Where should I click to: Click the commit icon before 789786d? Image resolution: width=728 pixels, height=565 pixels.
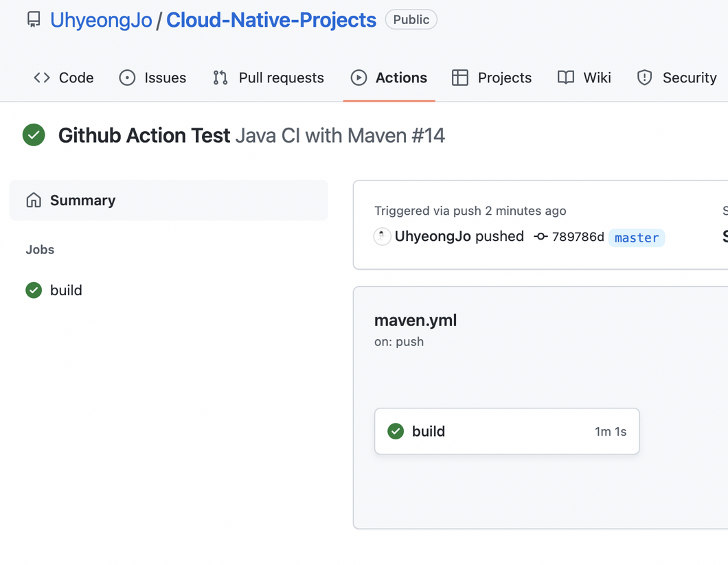pos(541,237)
